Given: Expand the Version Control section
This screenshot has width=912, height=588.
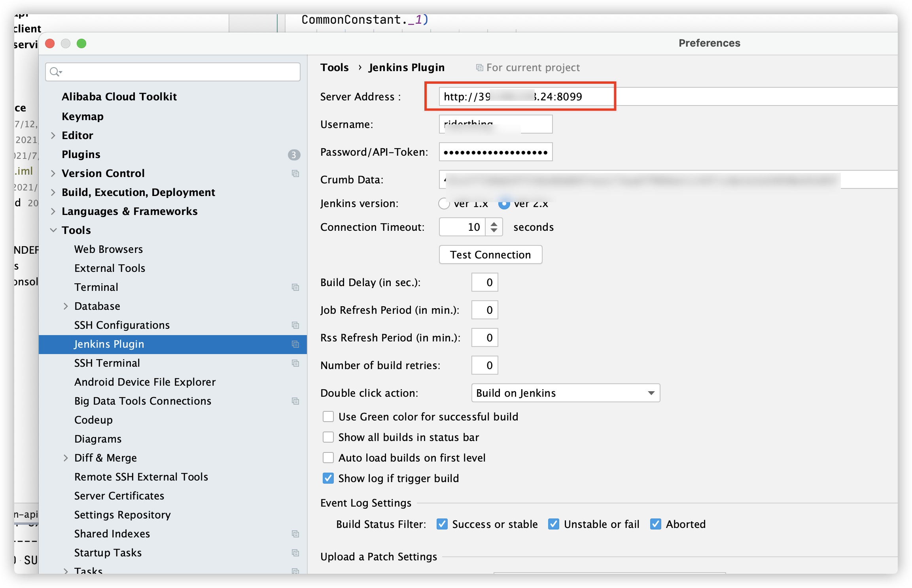Looking at the screenshot, I should pos(53,173).
